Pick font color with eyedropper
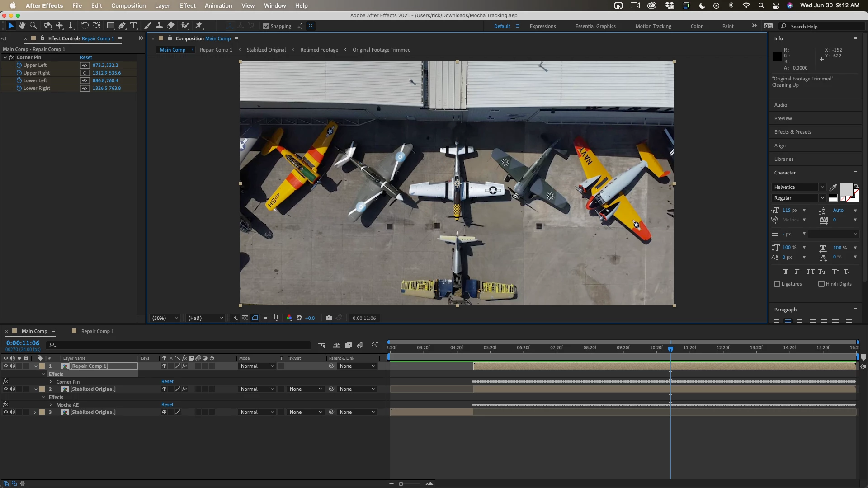 pyautogui.click(x=833, y=187)
